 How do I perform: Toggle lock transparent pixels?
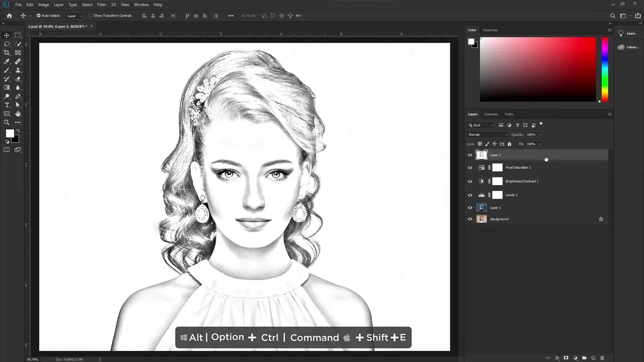click(479, 144)
